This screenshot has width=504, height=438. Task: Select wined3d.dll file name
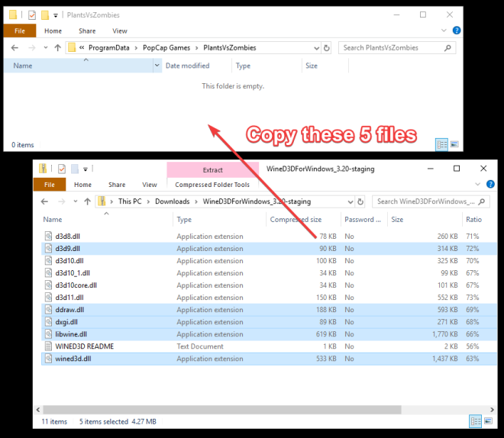pos(73,359)
